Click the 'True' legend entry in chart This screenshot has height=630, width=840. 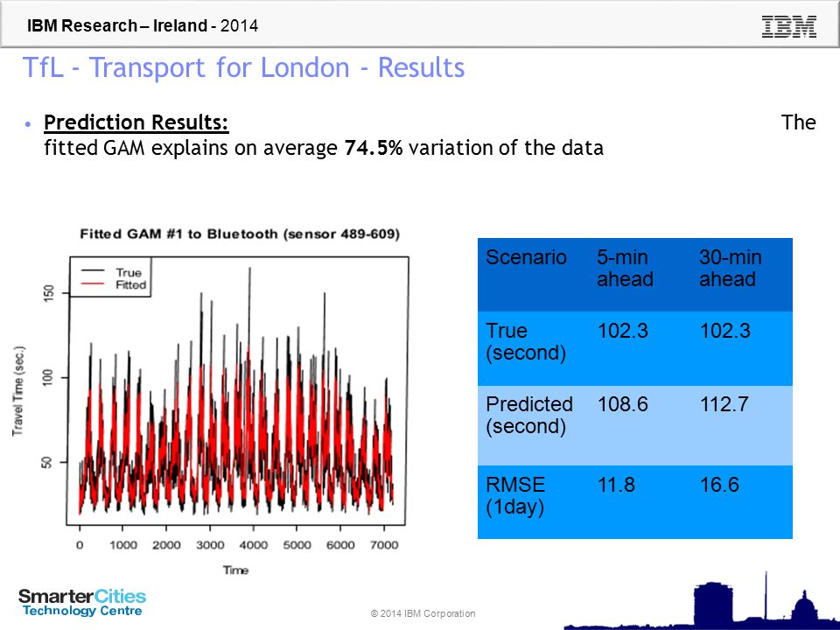coord(129,272)
